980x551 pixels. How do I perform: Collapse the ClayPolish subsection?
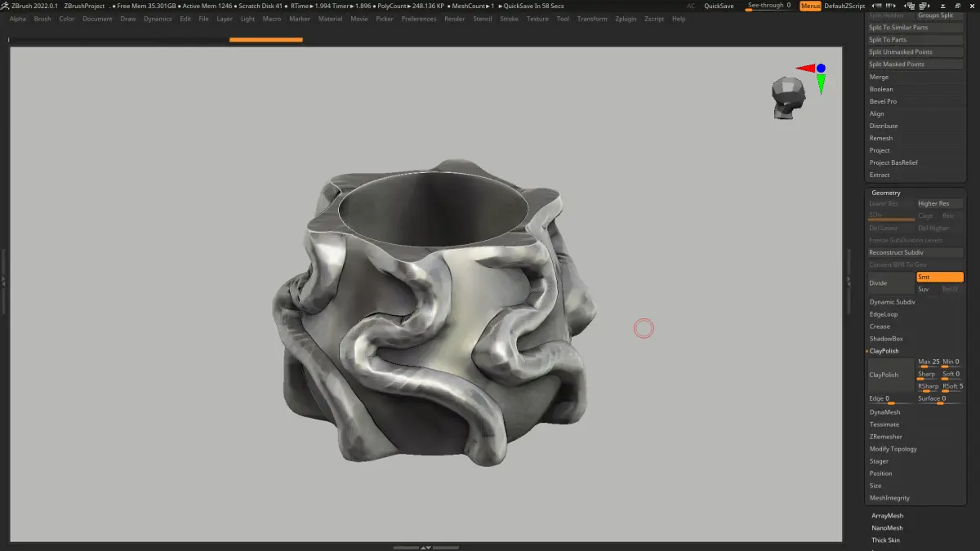point(884,351)
